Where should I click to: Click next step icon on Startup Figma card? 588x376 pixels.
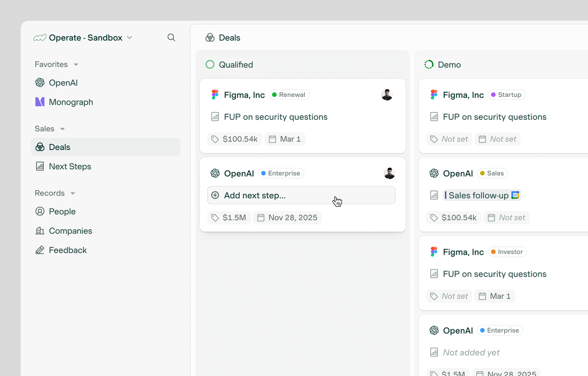click(434, 117)
